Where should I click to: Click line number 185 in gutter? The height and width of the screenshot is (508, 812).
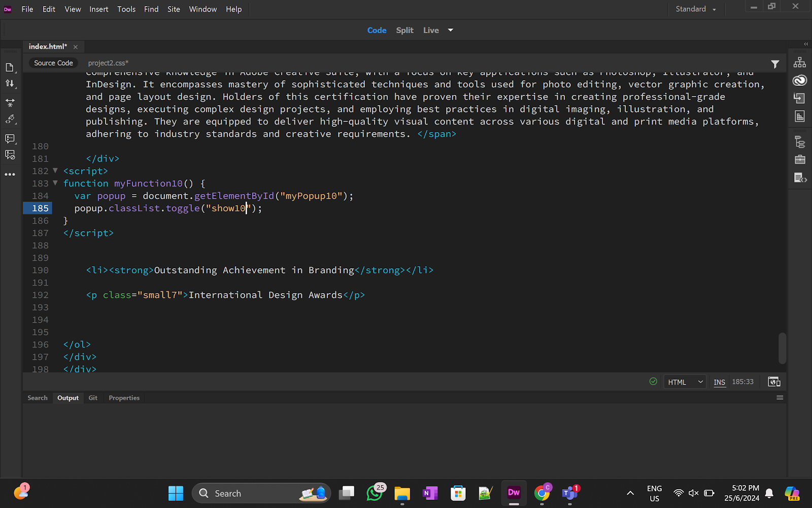[x=40, y=208]
